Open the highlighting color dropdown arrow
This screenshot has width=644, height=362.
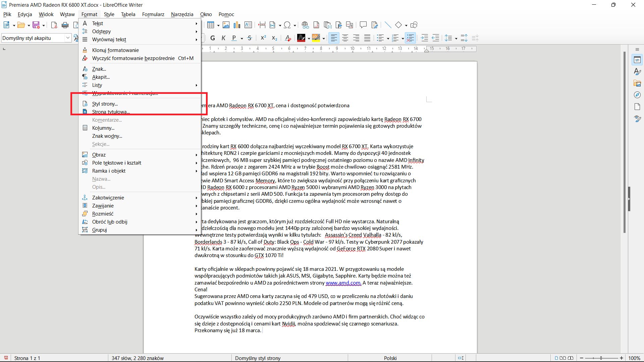click(323, 38)
